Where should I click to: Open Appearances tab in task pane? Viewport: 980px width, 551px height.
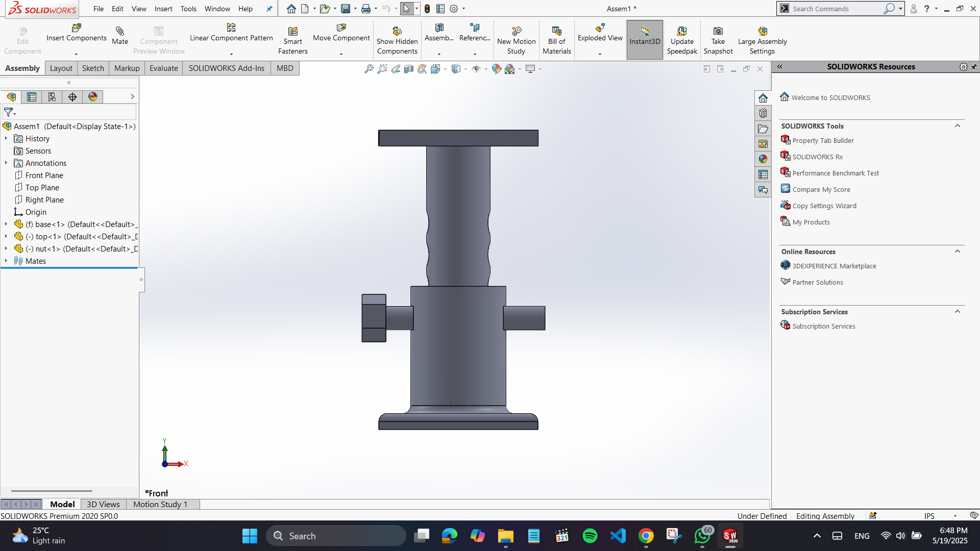[763, 159]
